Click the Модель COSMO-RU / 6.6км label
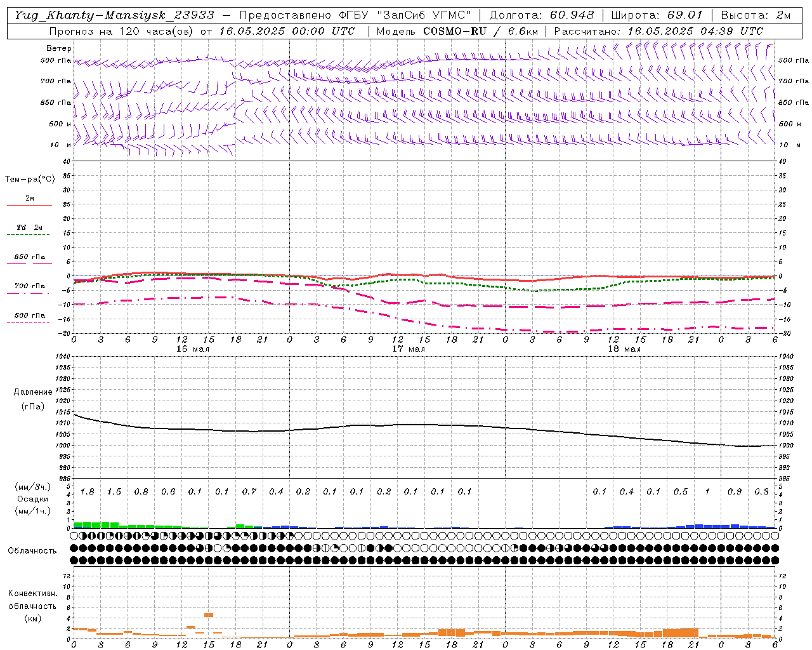 point(457,30)
